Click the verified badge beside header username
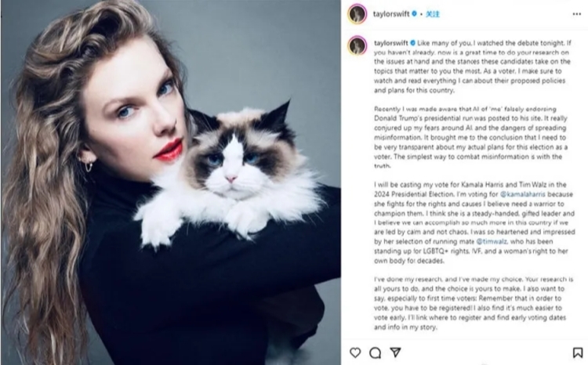Viewport: 588px width, 365px height. pyautogui.click(x=415, y=14)
